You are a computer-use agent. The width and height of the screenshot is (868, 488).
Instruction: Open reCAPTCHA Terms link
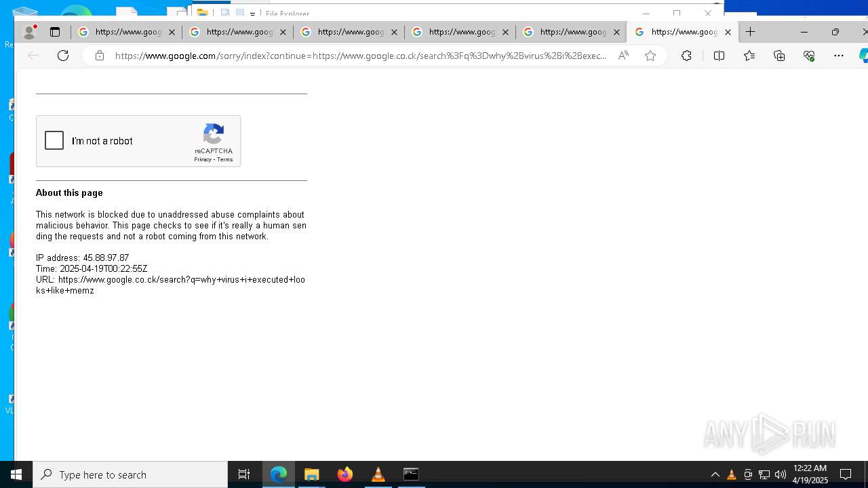[x=225, y=160]
